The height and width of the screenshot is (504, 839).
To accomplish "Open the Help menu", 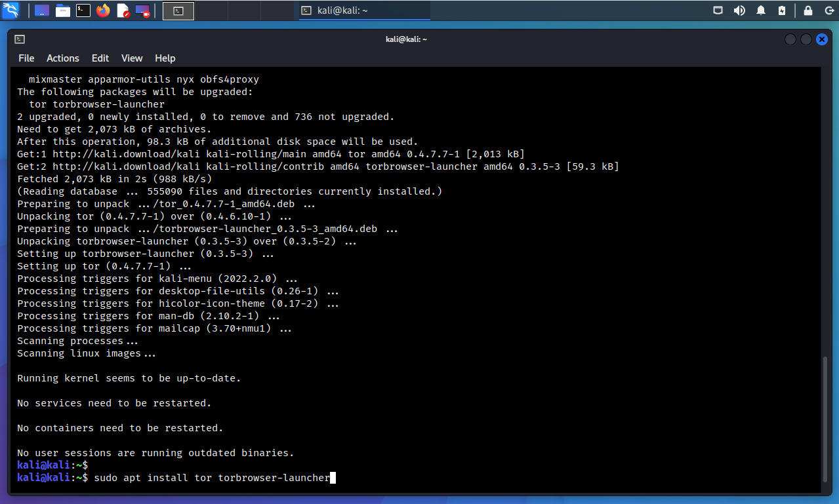I will (x=165, y=58).
